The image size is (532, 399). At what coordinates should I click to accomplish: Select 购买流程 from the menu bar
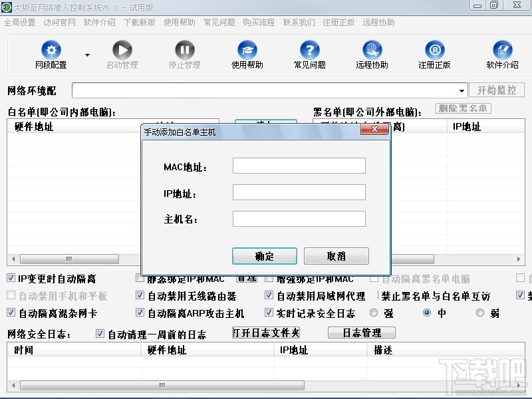259,22
